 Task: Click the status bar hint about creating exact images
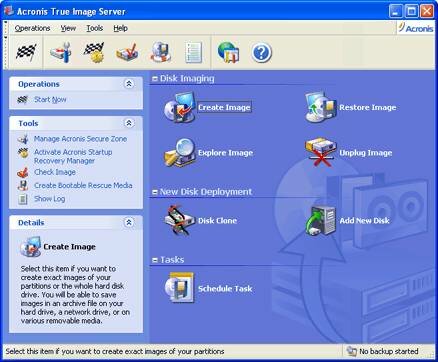point(115,351)
